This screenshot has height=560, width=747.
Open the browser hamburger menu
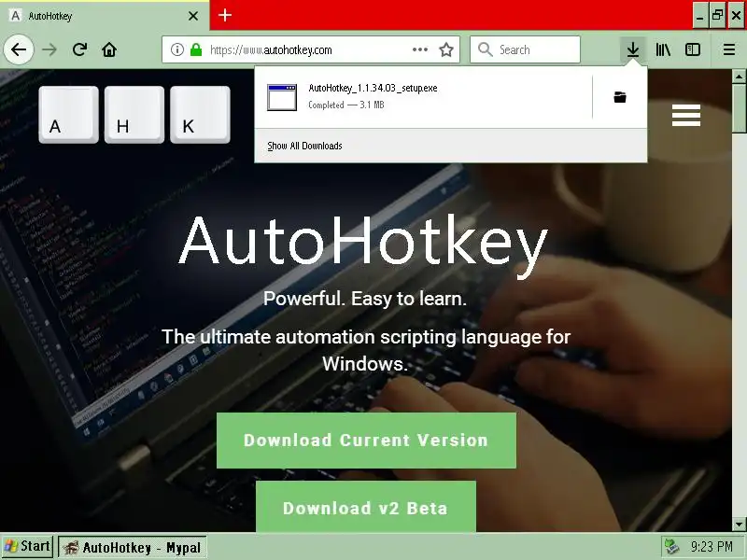tap(729, 49)
